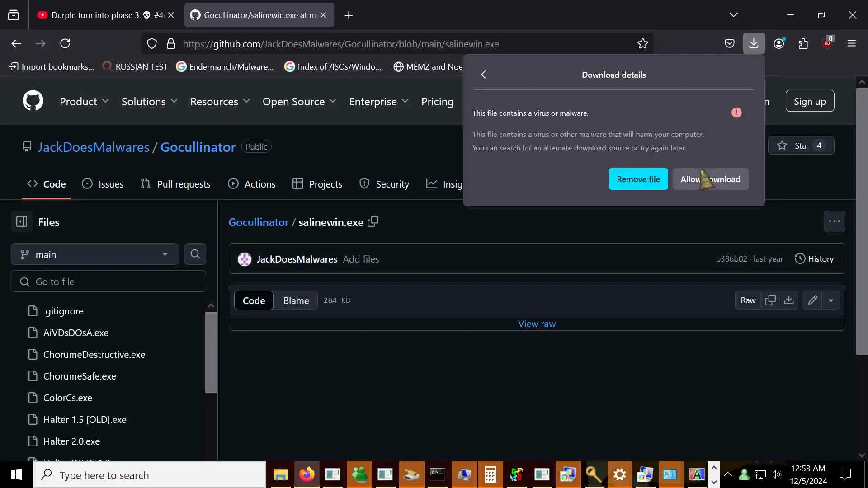Copy raw file contents icon
The width and height of the screenshot is (868, 488).
coord(770,300)
